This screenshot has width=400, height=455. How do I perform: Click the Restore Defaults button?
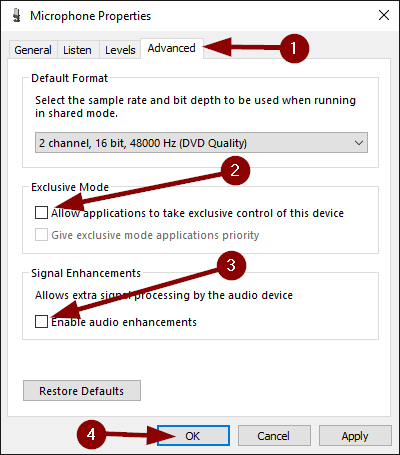point(82,391)
